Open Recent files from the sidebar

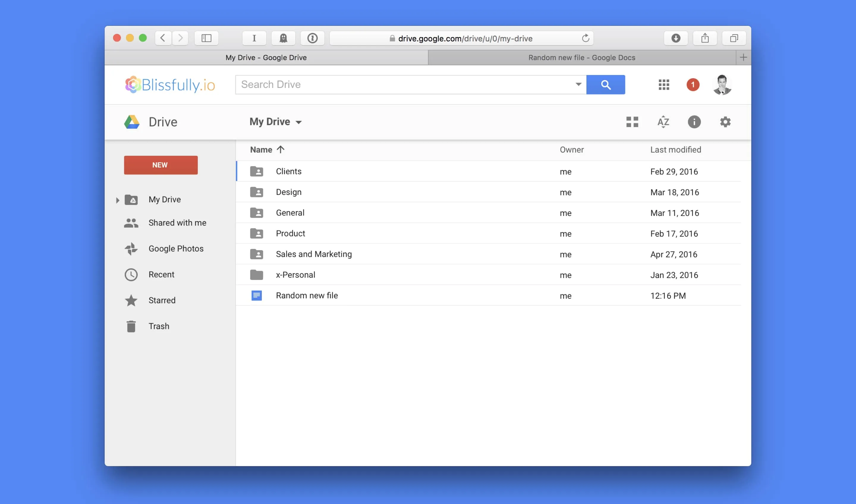(x=161, y=274)
